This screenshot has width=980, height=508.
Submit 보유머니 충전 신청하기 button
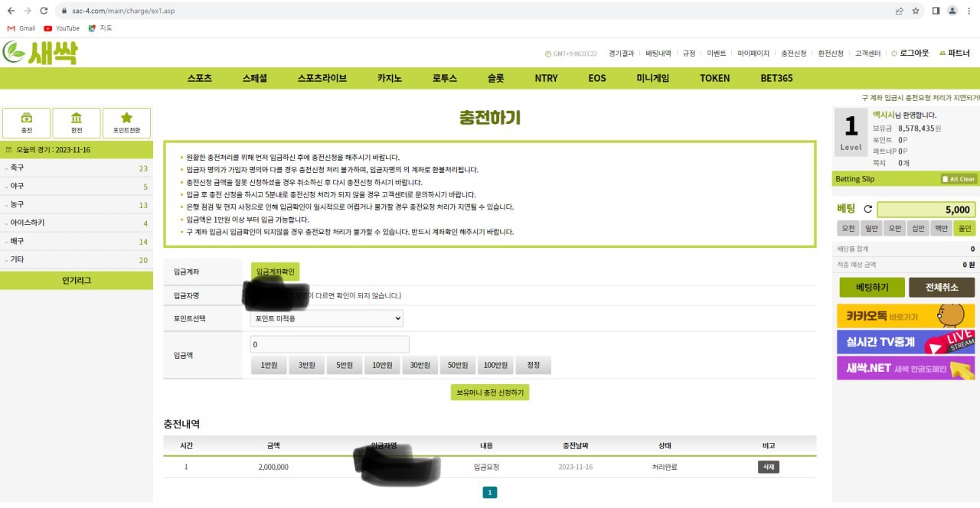pyautogui.click(x=489, y=392)
